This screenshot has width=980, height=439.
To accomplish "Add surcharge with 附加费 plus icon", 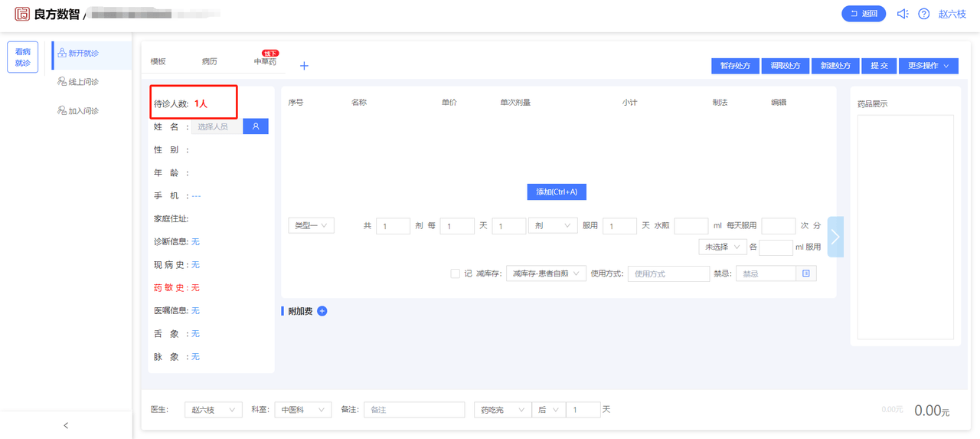I will (322, 311).
